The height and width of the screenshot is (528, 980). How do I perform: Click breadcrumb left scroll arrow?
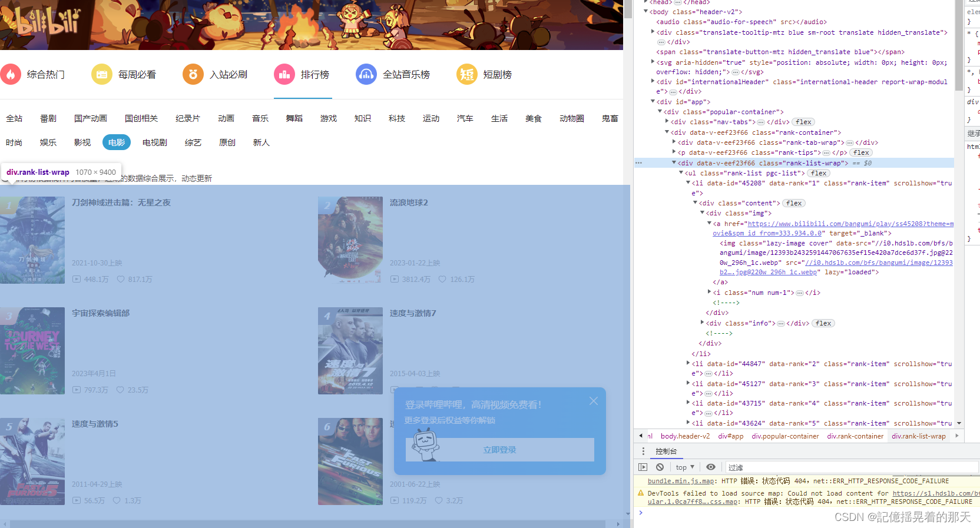(x=641, y=436)
